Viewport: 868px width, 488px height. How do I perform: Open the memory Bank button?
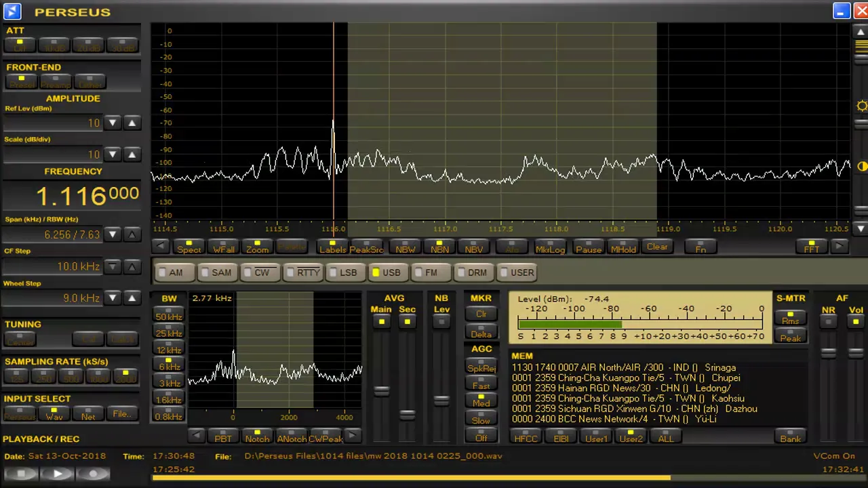point(790,437)
